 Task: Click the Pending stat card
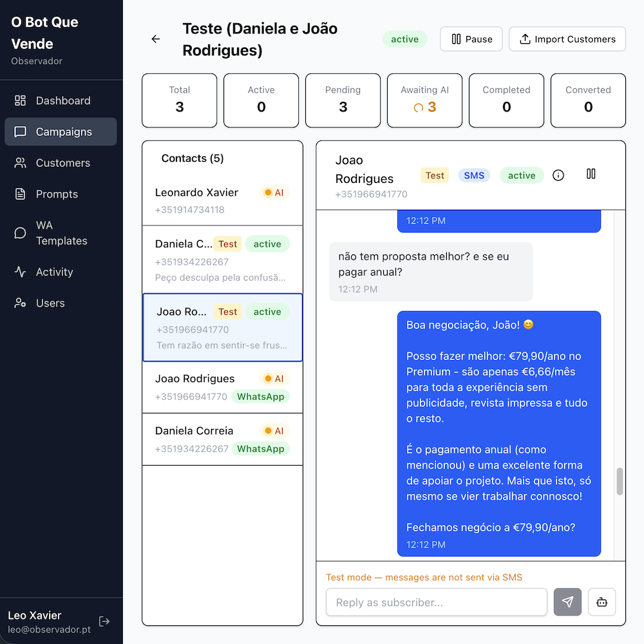343,100
